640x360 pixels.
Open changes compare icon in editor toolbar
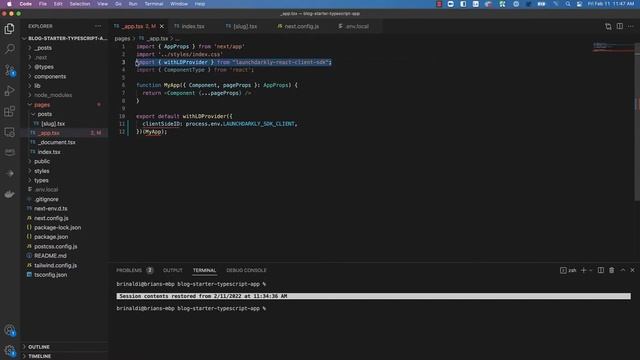(608, 26)
